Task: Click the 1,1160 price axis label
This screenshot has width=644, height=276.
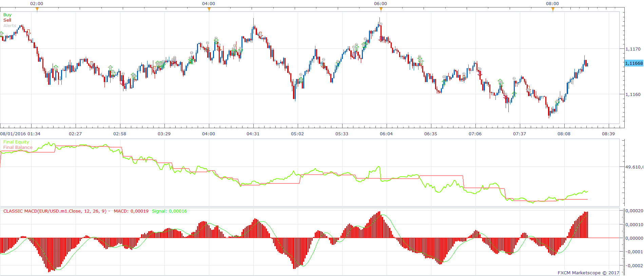Action: (633, 94)
